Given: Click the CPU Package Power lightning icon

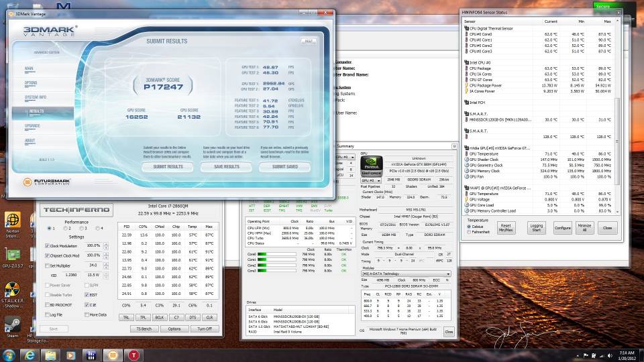Looking at the screenshot, I should [x=467, y=85].
